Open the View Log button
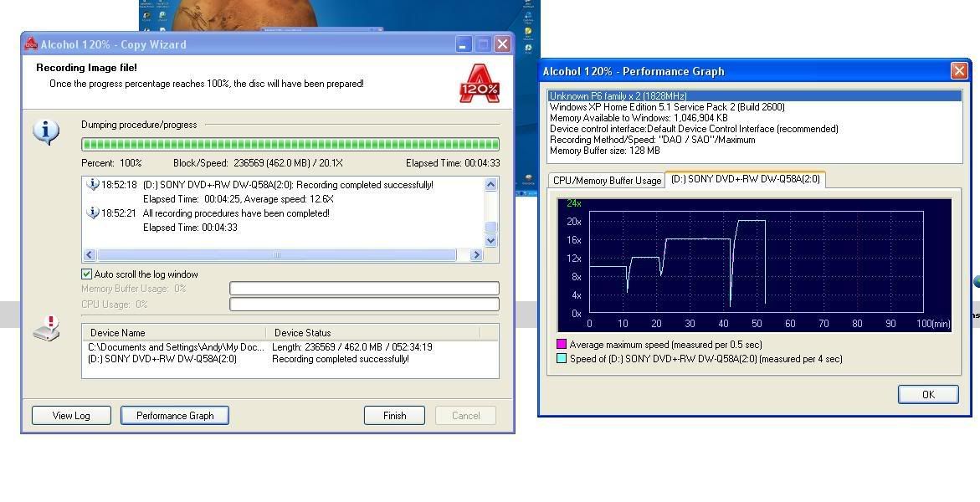 [71, 416]
